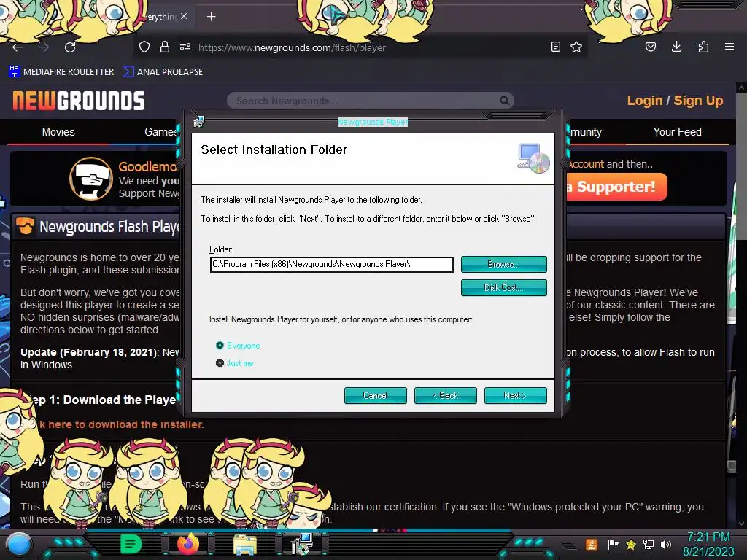This screenshot has width=747, height=560.
Task: Toggle reader view icon
Action: [555, 47]
